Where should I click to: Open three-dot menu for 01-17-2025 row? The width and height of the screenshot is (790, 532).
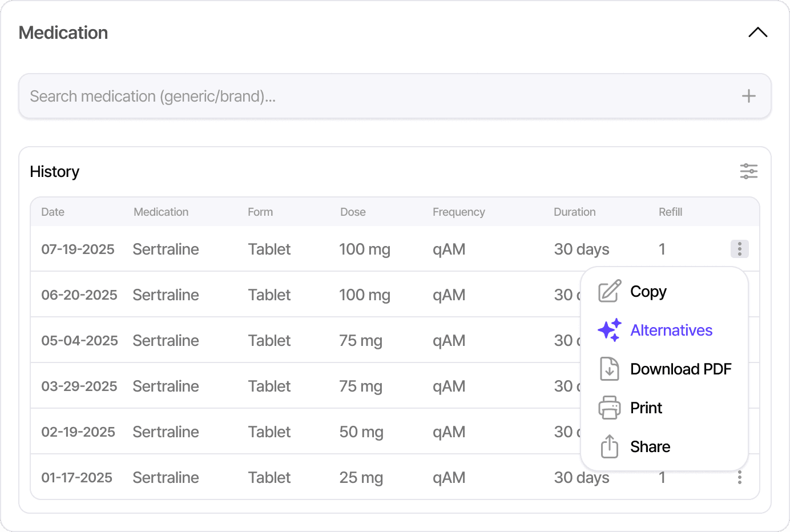[x=739, y=477]
